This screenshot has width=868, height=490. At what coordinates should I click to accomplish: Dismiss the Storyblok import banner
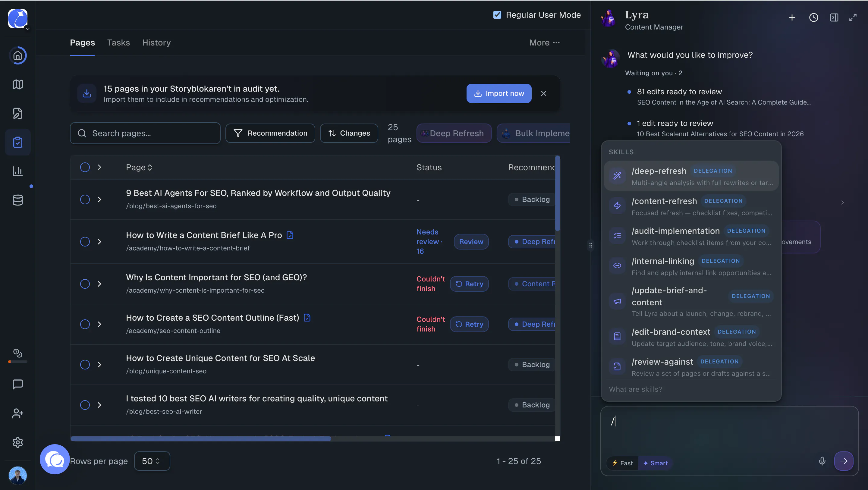[543, 93]
